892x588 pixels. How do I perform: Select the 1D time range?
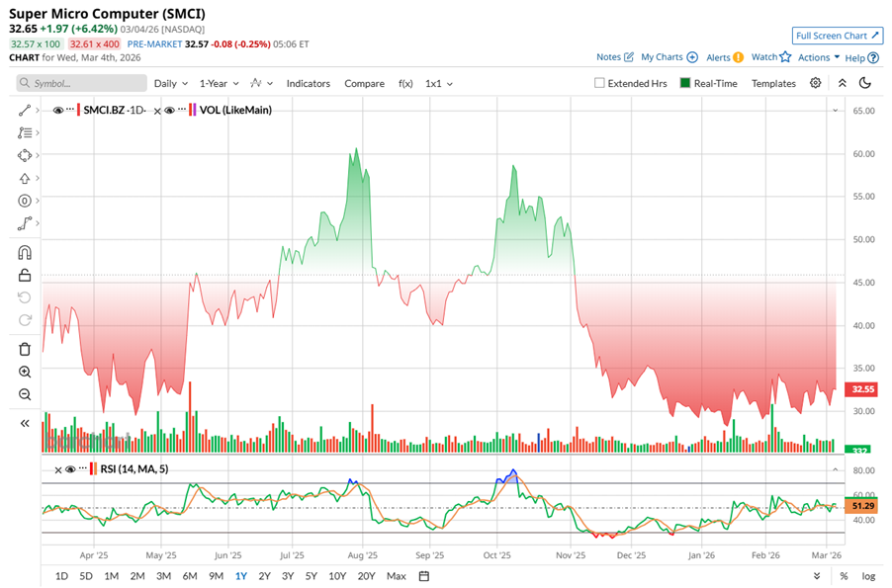coord(61,576)
